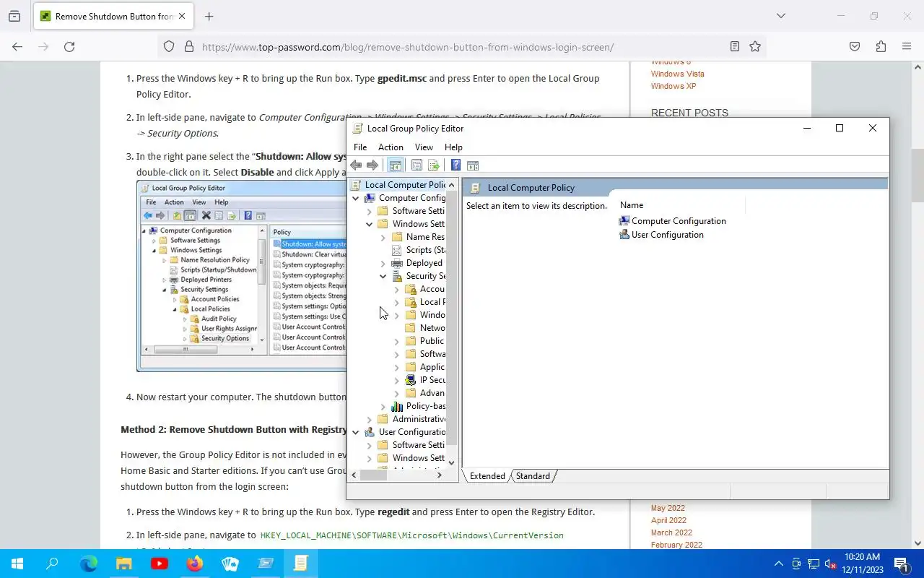Viewport: 924px width, 578px height.
Task: Switch to the Standard tab
Action: click(533, 476)
